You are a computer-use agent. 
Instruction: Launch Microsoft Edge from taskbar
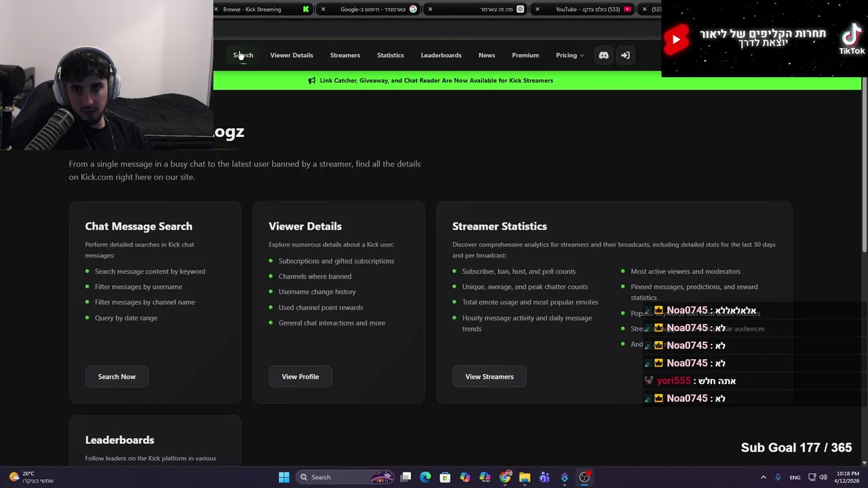pyautogui.click(x=425, y=477)
